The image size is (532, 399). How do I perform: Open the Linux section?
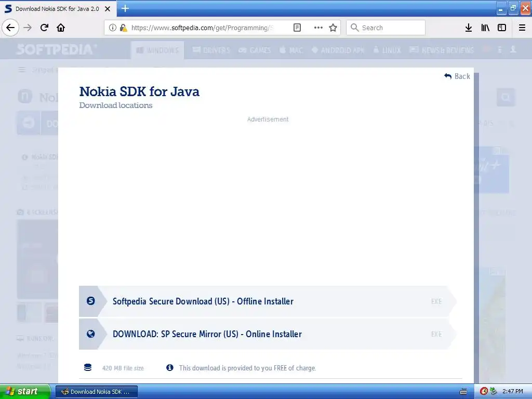(x=387, y=50)
